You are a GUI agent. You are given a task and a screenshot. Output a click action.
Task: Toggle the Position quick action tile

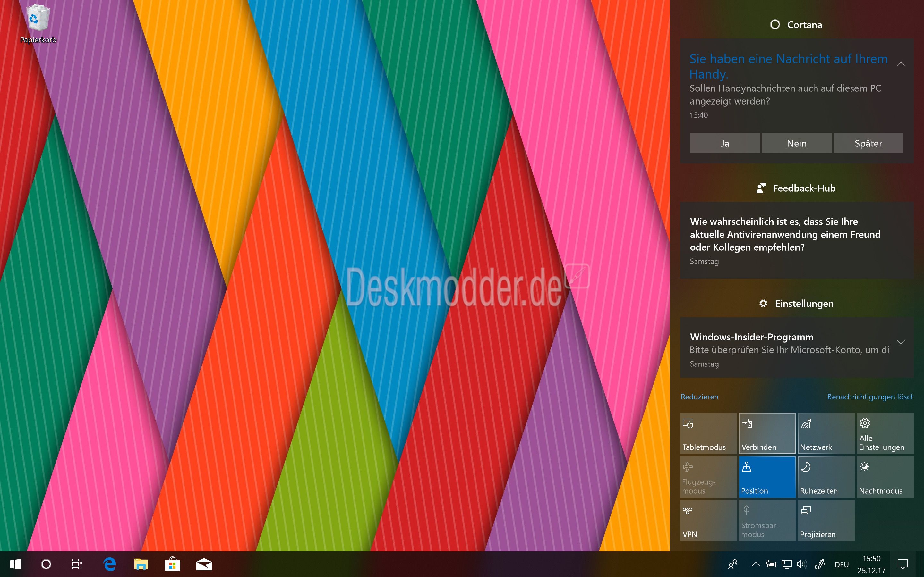pyautogui.click(x=767, y=477)
